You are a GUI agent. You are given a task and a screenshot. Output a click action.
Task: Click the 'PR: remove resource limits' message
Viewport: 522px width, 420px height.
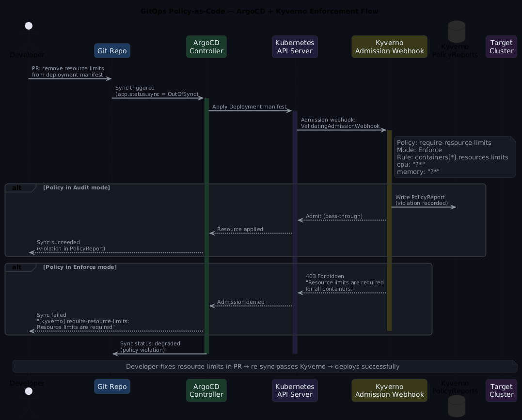[68, 72]
